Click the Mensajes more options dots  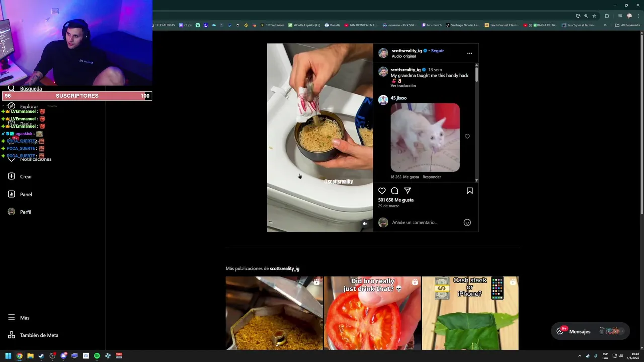(621, 331)
